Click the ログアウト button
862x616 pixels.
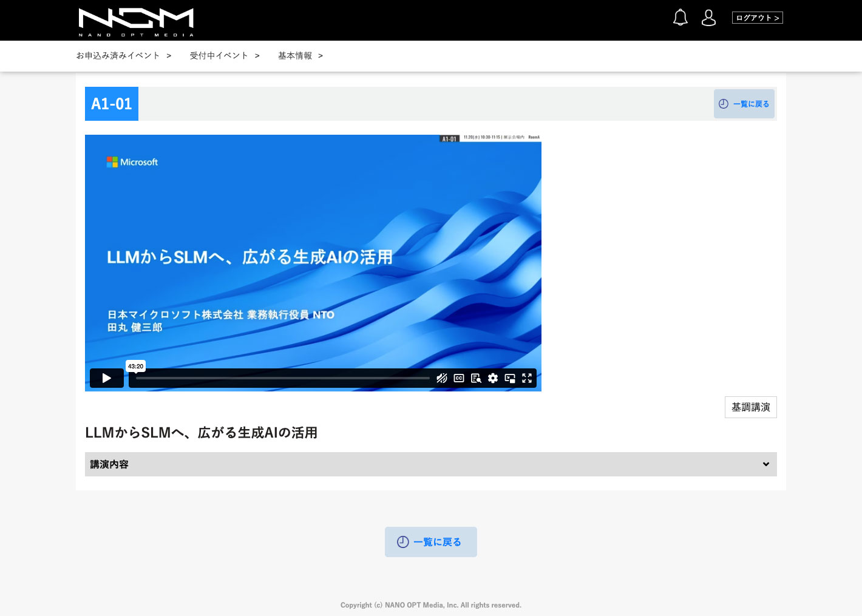(757, 18)
